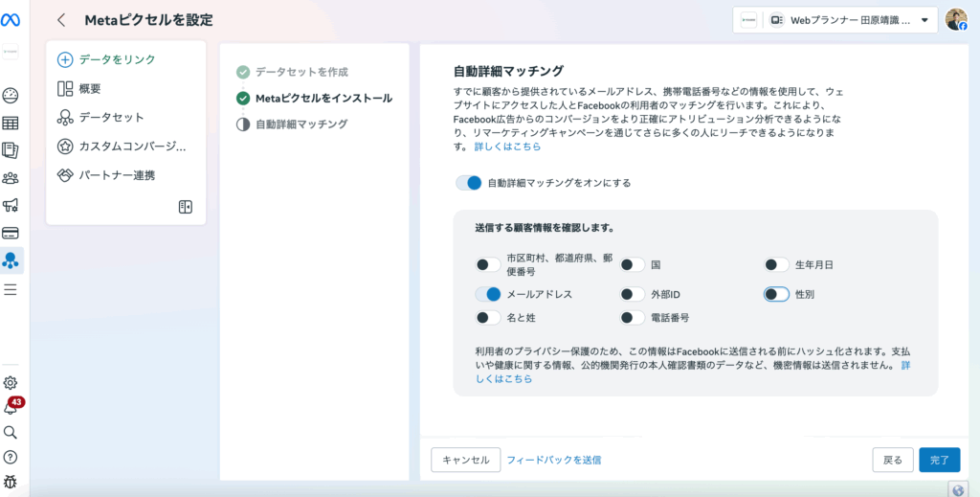Screen dimensions: 980x497
Task: Open パートナー連携 in the side menu
Action: tap(117, 176)
